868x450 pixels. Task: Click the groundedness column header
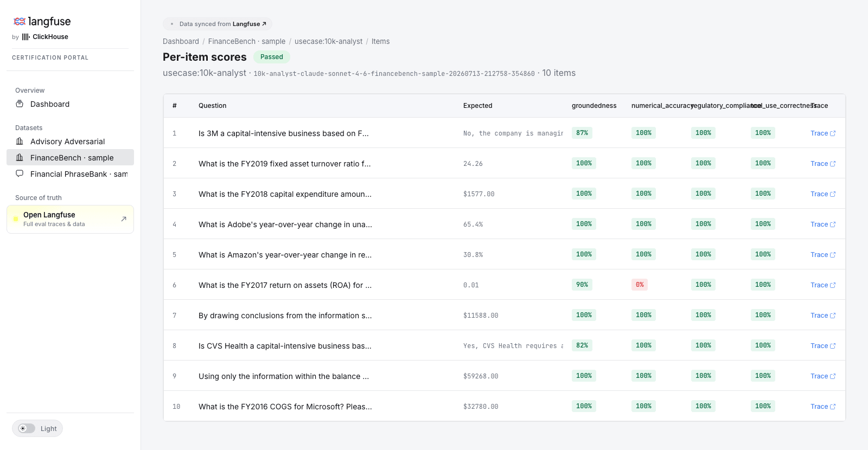tap(594, 106)
